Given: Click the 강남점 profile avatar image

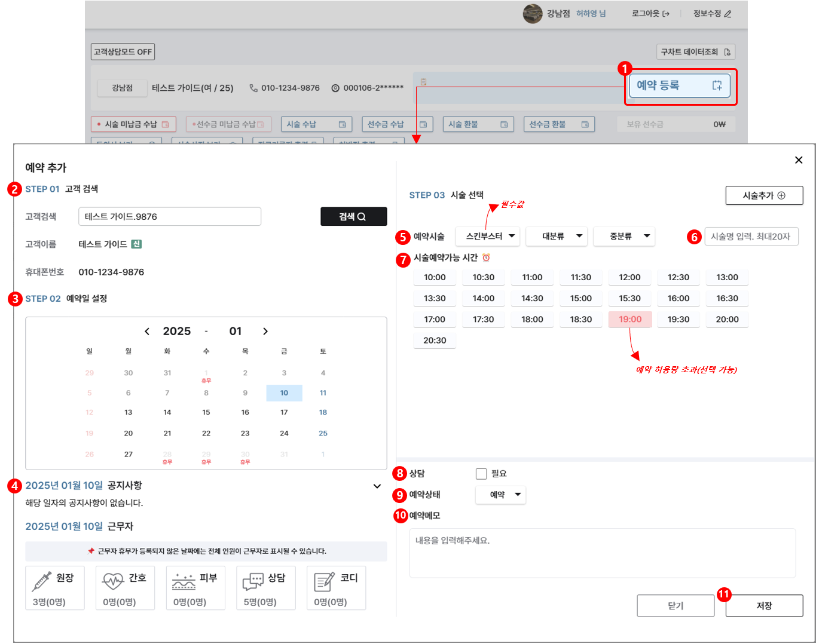Looking at the screenshot, I should (x=533, y=14).
